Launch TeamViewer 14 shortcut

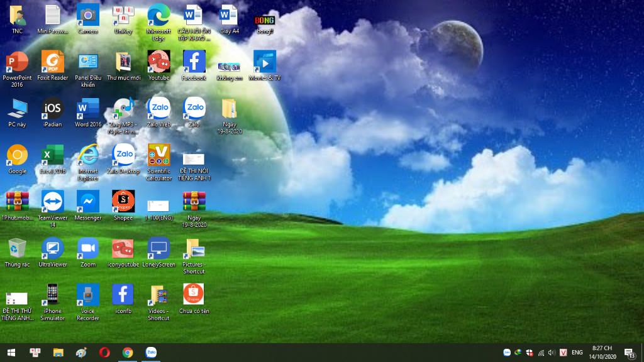click(x=53, y=202)
